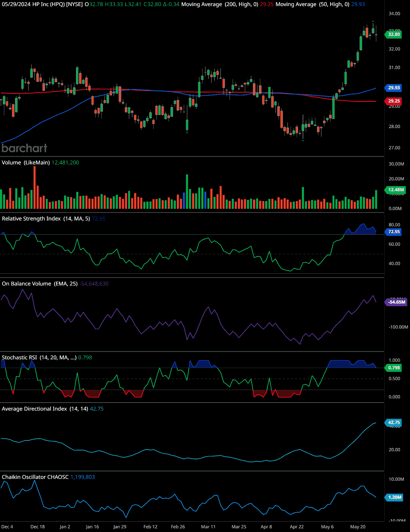Click the red 29.25 moving average tag
The height and width of the screenshot is (532, 410).
click(x=394, y=101)
